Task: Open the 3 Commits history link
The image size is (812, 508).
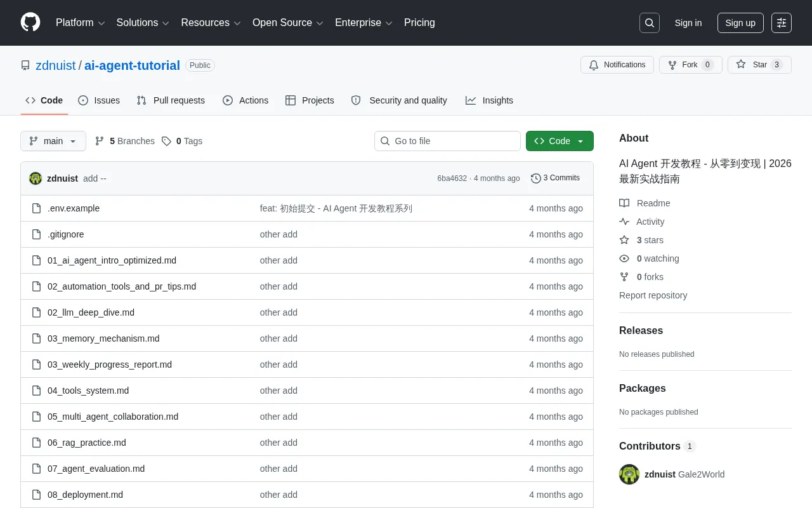Action: 555,178
